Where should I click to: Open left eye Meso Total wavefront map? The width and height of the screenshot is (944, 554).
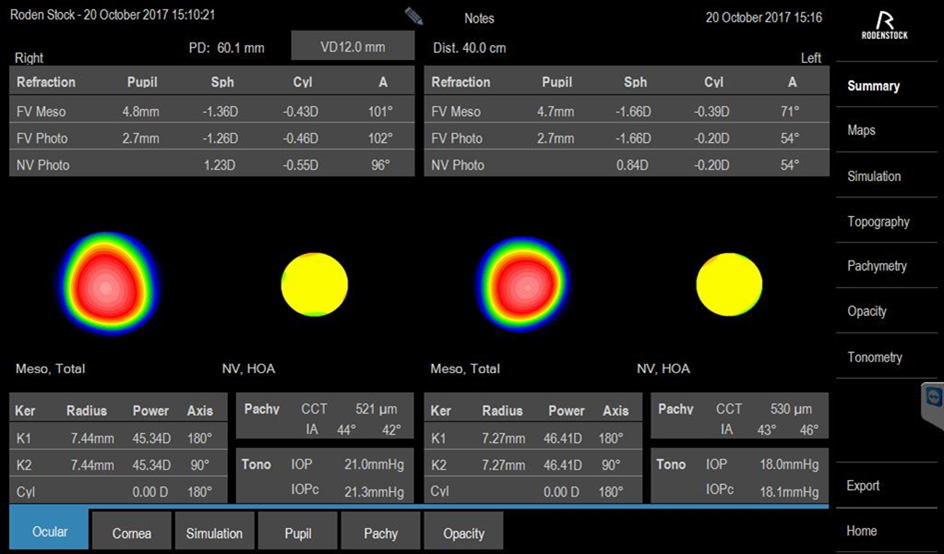click(x=523, y=284)
